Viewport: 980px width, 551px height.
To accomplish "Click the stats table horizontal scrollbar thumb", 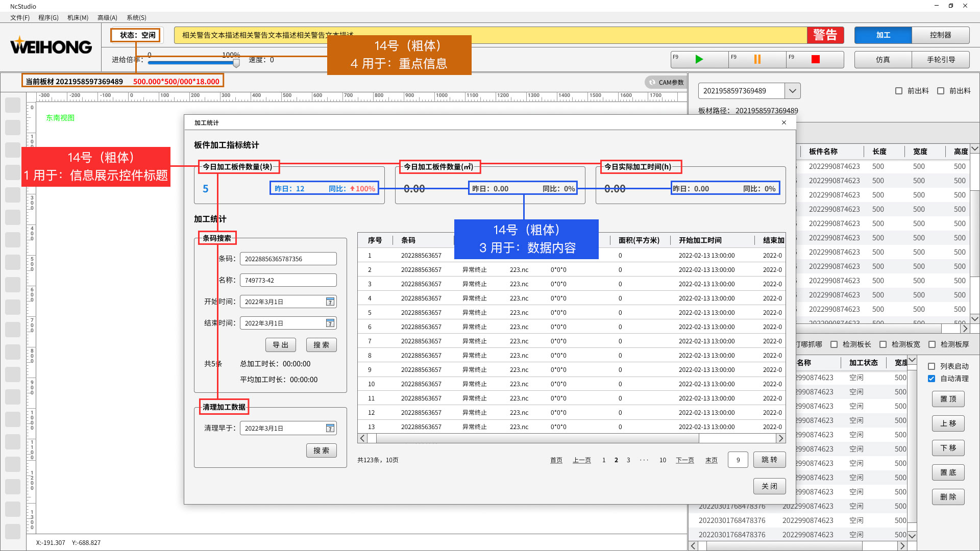I will pos(537,438).
